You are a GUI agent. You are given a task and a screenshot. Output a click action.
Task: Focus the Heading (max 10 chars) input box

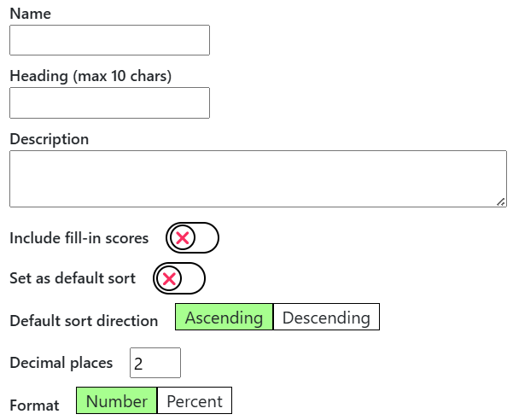109,102
